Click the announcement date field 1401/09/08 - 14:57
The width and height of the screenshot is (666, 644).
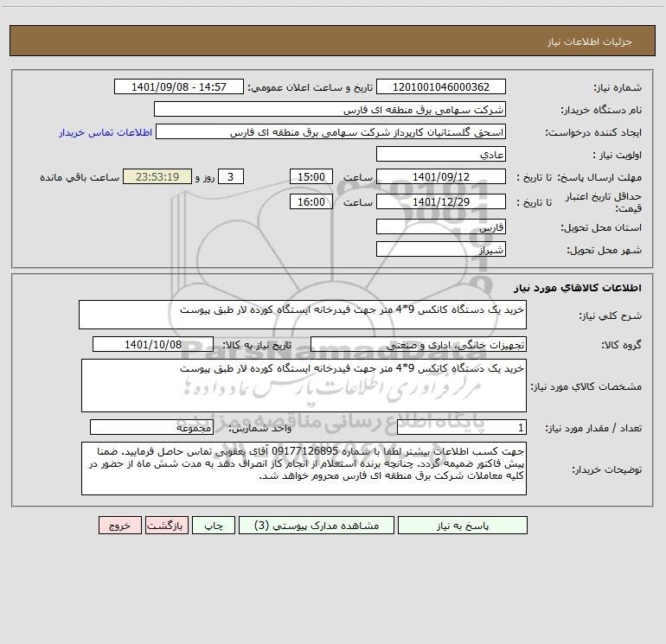click(x=179, y=87)
